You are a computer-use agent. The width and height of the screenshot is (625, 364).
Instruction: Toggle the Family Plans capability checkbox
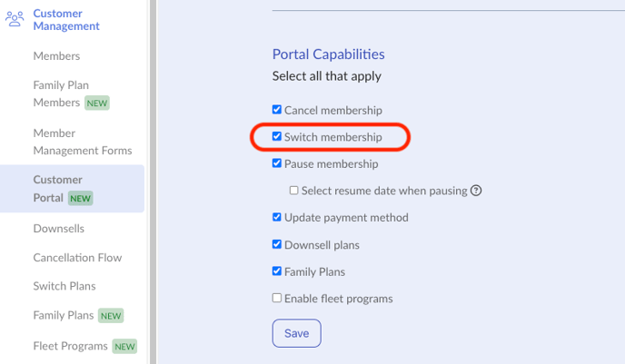pos(277,271)
